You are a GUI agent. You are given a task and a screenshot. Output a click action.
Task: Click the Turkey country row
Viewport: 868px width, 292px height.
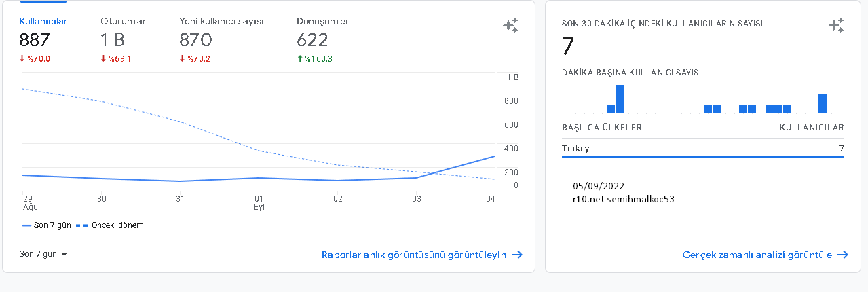coord(703,149)
